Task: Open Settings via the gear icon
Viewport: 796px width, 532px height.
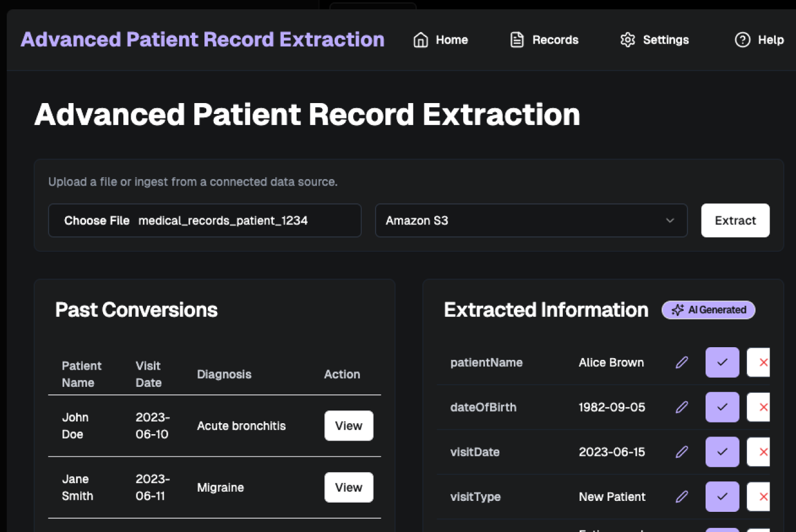Action: click(627, 40)
